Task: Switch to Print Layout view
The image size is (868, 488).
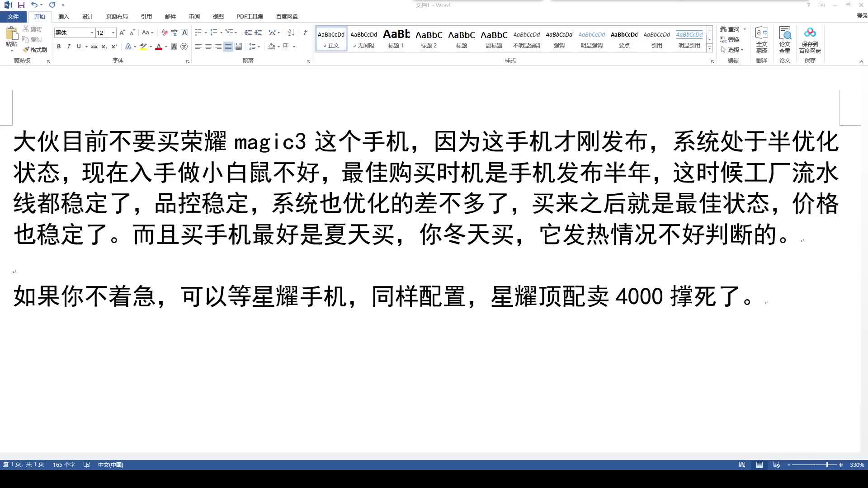Action: 759,465
